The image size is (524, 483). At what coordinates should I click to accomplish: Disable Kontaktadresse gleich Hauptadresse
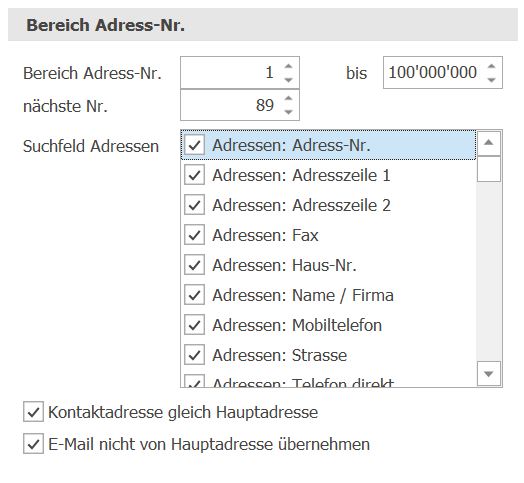coord(33,412)
